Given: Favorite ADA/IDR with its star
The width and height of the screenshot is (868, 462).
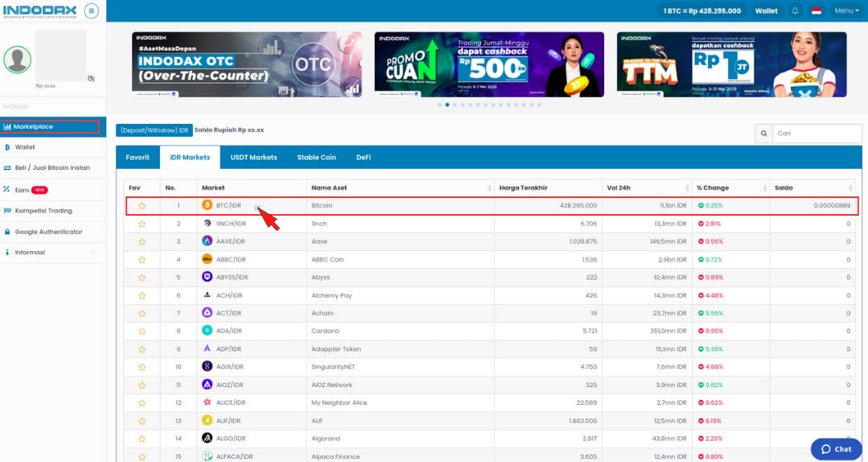Looking at the screenshot, I should [142, 332].
